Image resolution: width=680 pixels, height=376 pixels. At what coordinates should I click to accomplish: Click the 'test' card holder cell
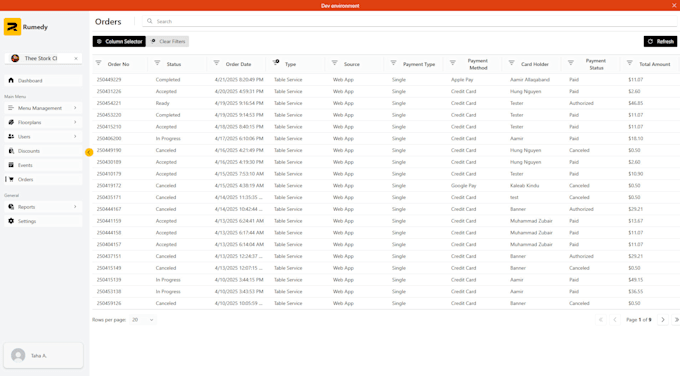[514, 197]
